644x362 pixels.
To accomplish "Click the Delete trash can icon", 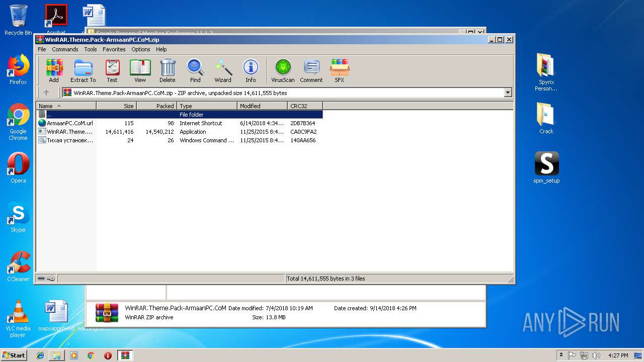I will [x=168, y=70].
